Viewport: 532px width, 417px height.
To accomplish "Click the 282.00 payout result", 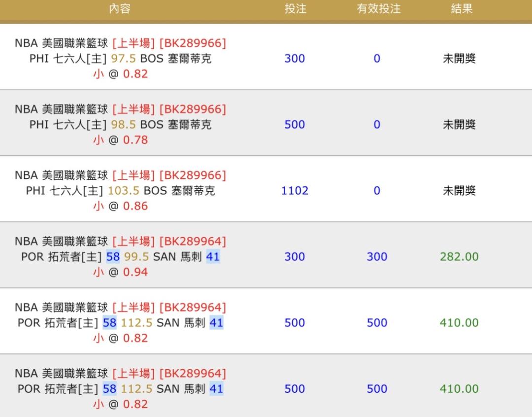I will [459, 257].
